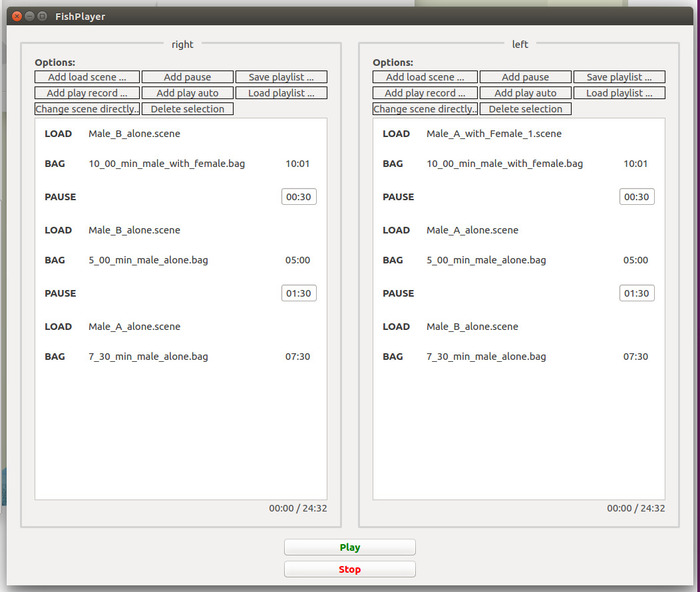The width and height of the screenshot is (700, 592).
Task: Close the FishPlayer window
Action: click(x=17, y=17)
